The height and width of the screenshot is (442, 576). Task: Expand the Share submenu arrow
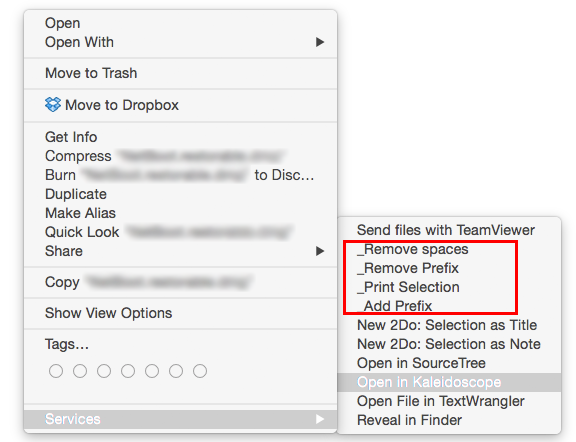point(320,251)
